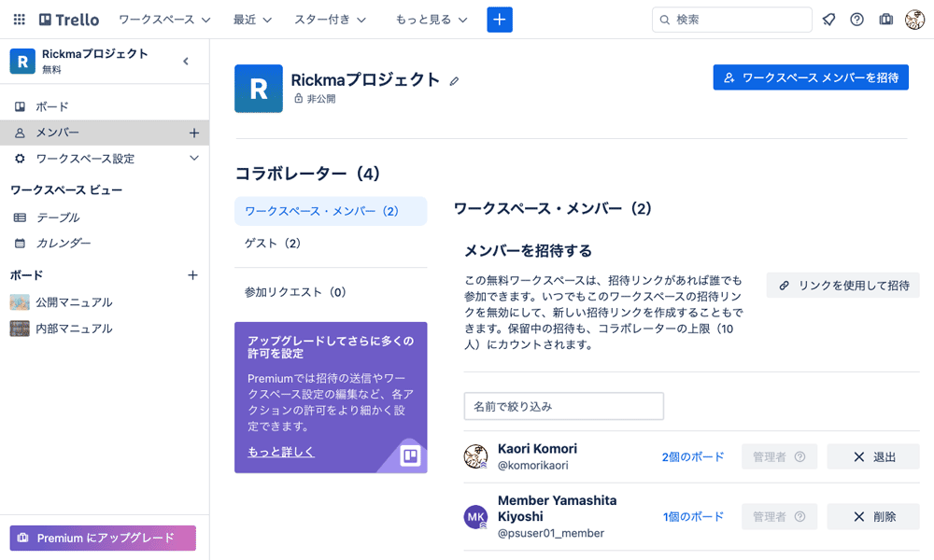This screenshot has width=934, height=560.
Task: Open the もっと見る dropdown menu
Action: (x=432, y=20)
